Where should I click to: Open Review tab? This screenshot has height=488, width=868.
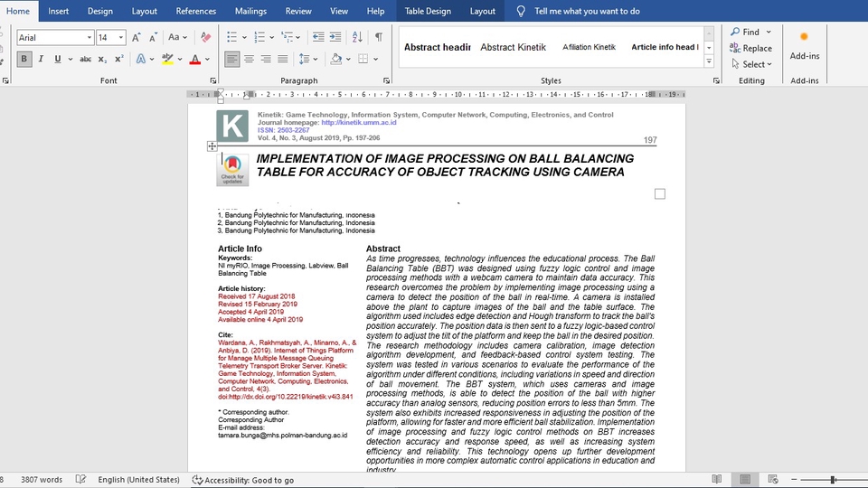click(298, 11)
